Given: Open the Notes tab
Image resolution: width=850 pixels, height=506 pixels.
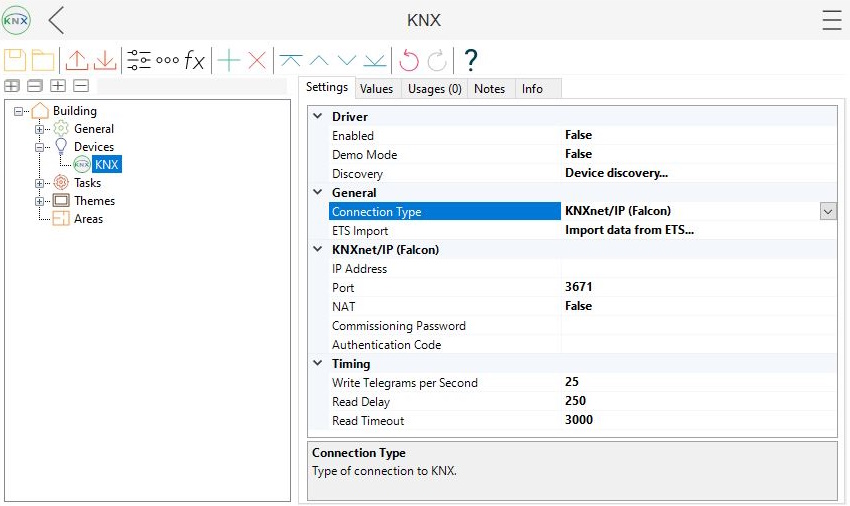Looking at the screenshot, I should click(490, 89).
